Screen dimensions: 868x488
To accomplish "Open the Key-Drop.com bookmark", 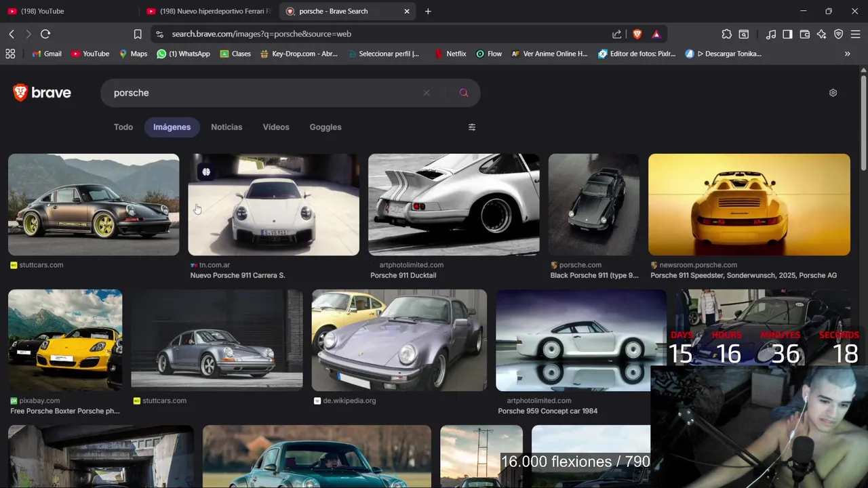I will 299,54.
